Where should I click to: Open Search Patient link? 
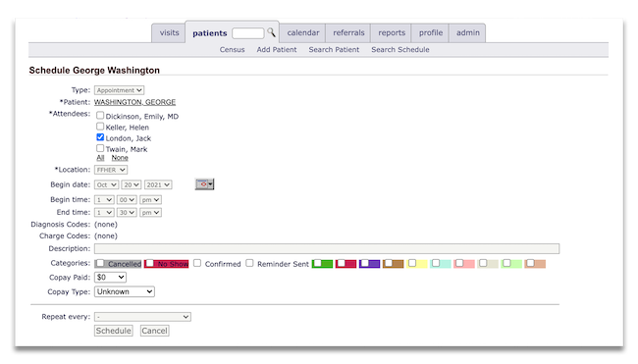tap(334, 50)
